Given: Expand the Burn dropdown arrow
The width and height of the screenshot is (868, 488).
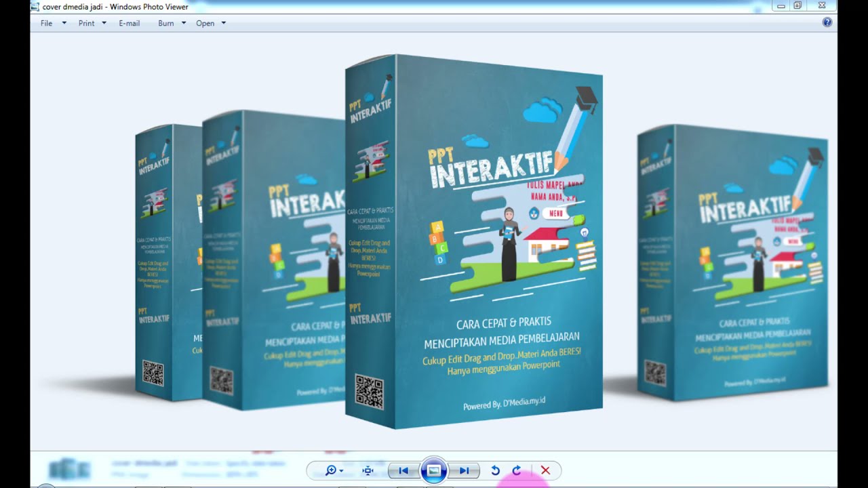Looking at the screenshot, I should [x=183, y=23].
